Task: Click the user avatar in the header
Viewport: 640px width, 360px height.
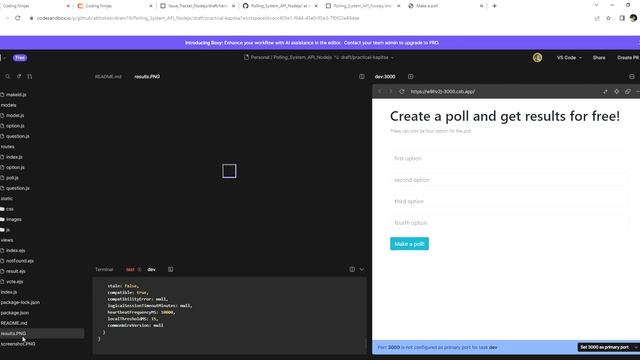Action: (x=537, y=58)
